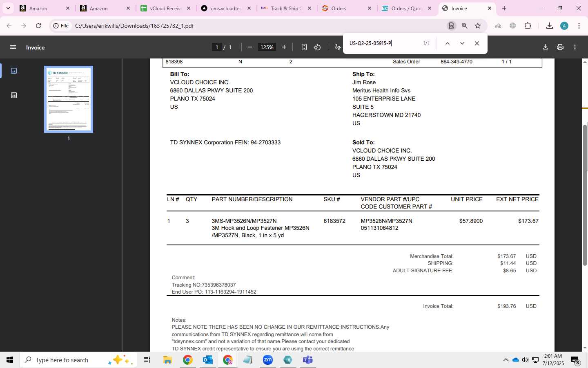The height and width of the screenshot is (368, 588).
Task: Click the page number input field
Action: [217, 47]
